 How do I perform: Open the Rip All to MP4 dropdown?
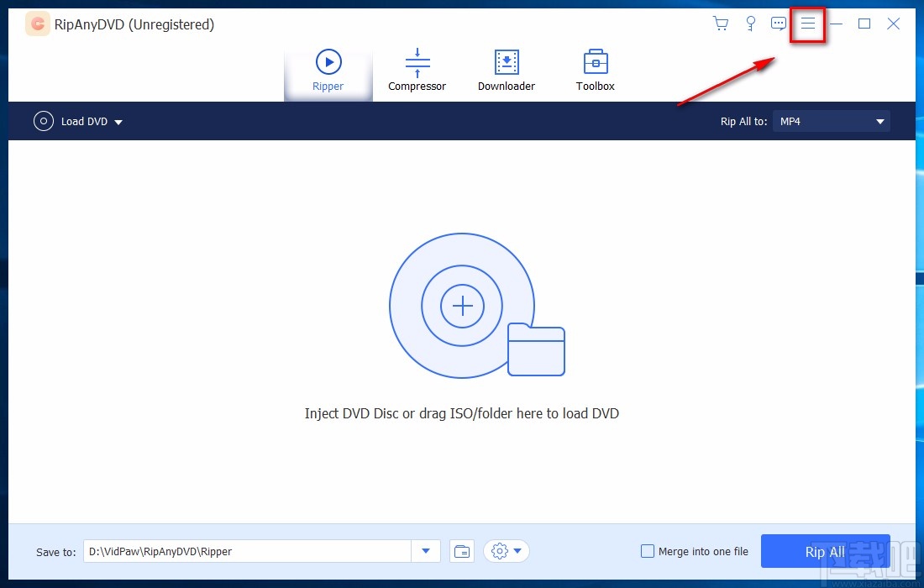pos(832,121)
